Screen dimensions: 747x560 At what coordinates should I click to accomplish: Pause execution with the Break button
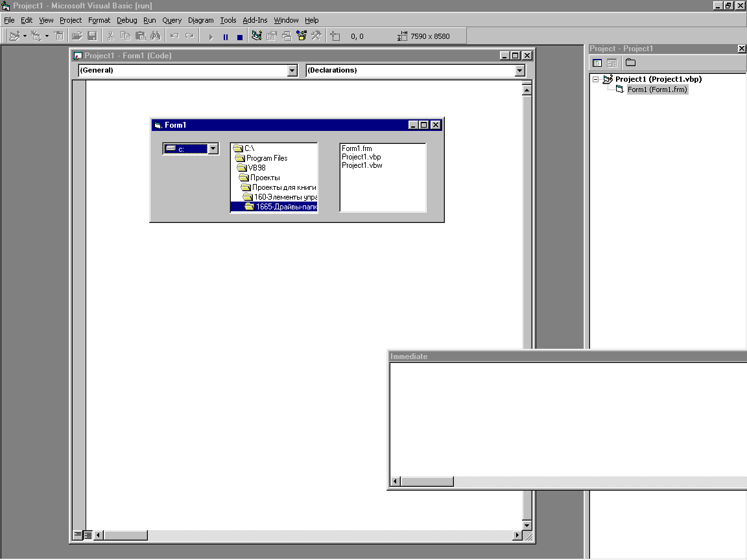[x=226, y=37]
